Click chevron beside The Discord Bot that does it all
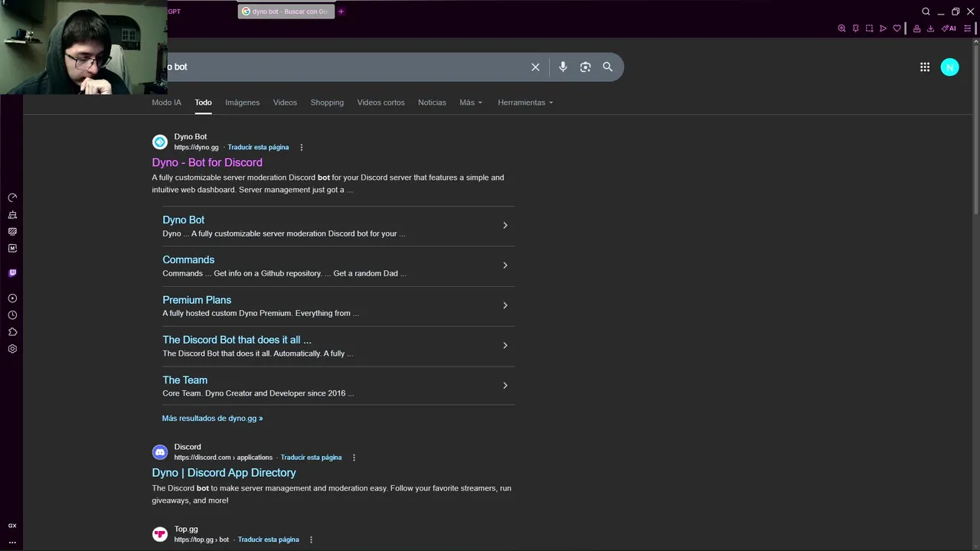 tap(505, 345)
